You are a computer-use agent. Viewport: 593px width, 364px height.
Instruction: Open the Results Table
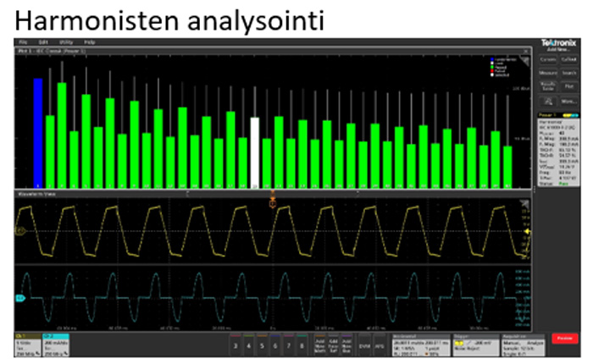point(546,87)
